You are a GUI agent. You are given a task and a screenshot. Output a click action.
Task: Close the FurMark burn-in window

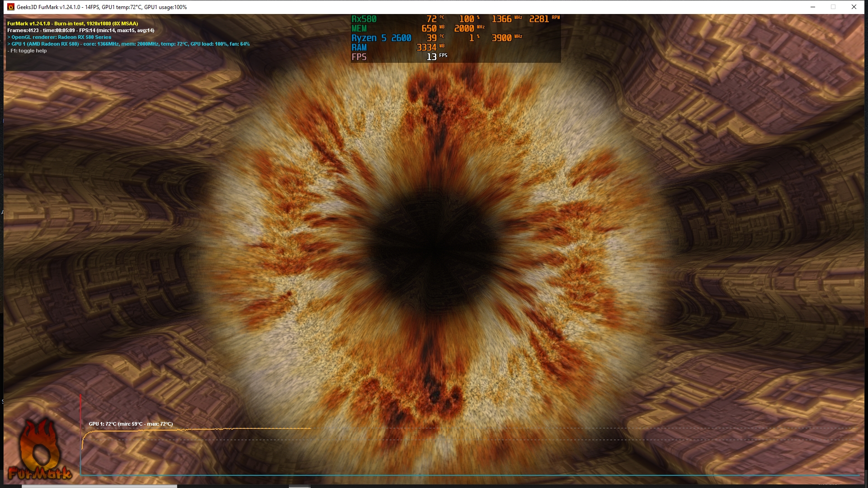(854, 7)
